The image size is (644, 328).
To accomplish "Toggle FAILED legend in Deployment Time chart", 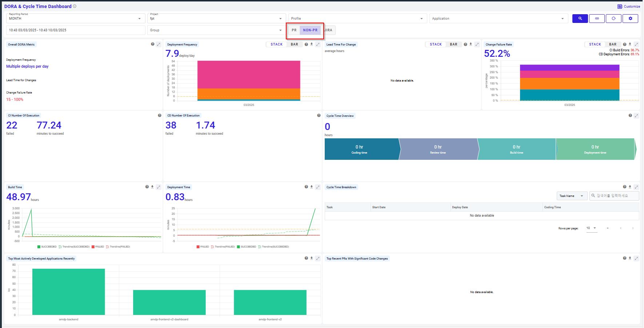I will (203, 247).
